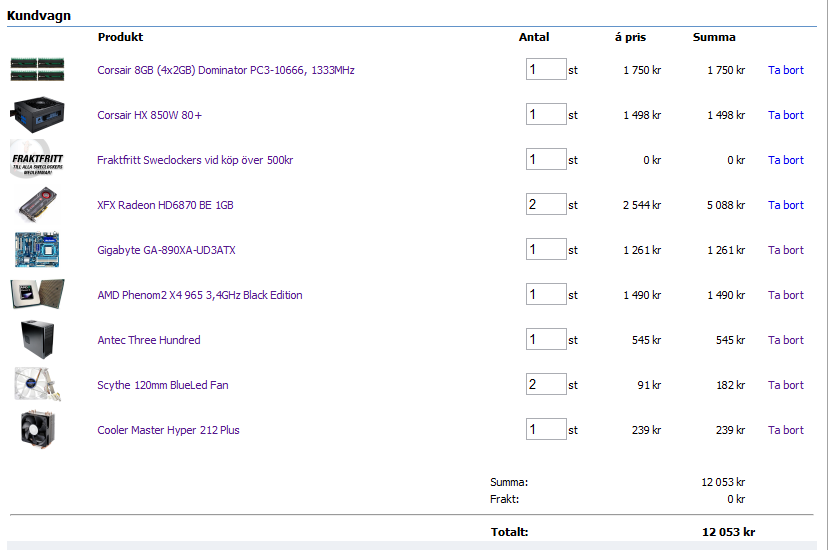This screenshot has height=550, width=830.
Task: Remove the Cooler Master Hyper 212 Plus
Action: (785, 430)
